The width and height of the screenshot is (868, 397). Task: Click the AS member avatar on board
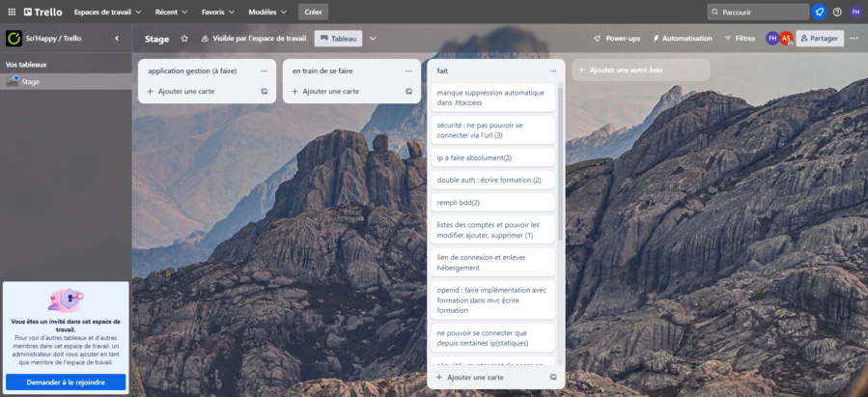pos(786,39)
